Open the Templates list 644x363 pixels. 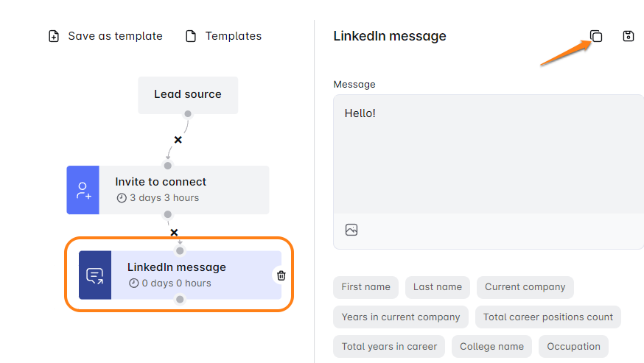coord(233,36)
